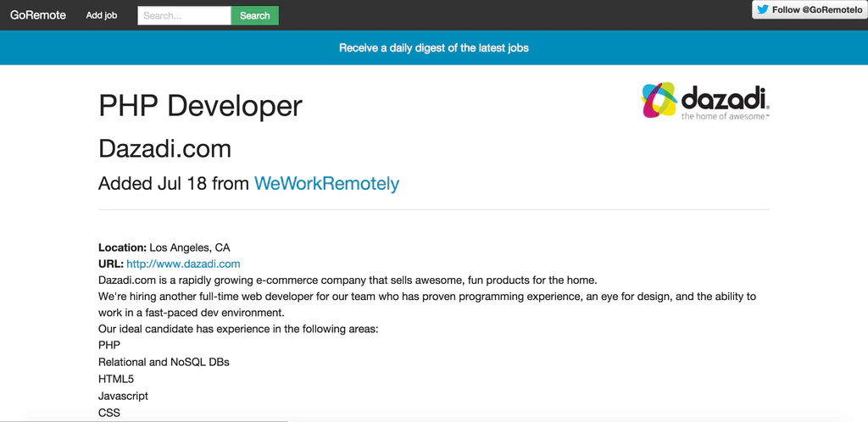Open the Add job page
868x422 pixels.
(102, 15)
